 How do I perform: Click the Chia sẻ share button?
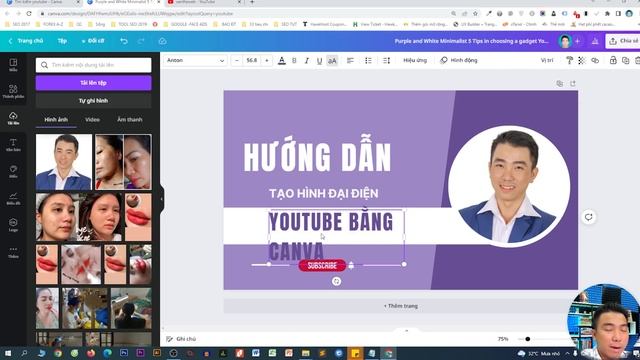click(623, 41)
